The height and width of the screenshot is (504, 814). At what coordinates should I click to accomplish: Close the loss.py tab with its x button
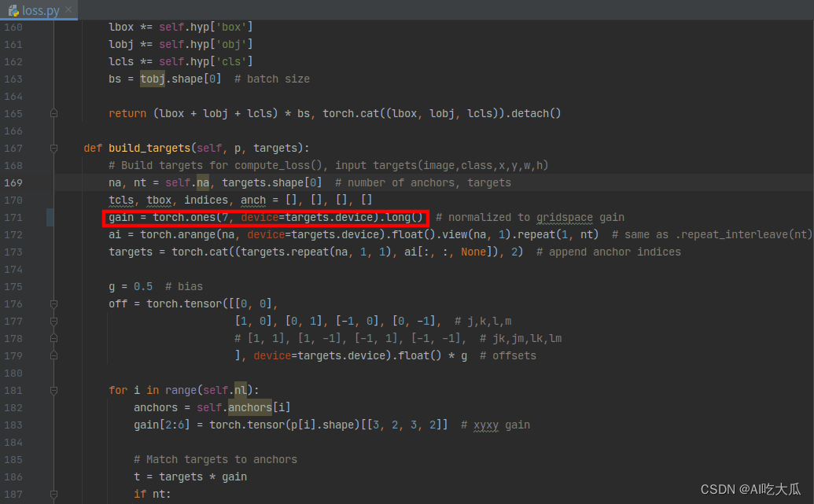68,10
